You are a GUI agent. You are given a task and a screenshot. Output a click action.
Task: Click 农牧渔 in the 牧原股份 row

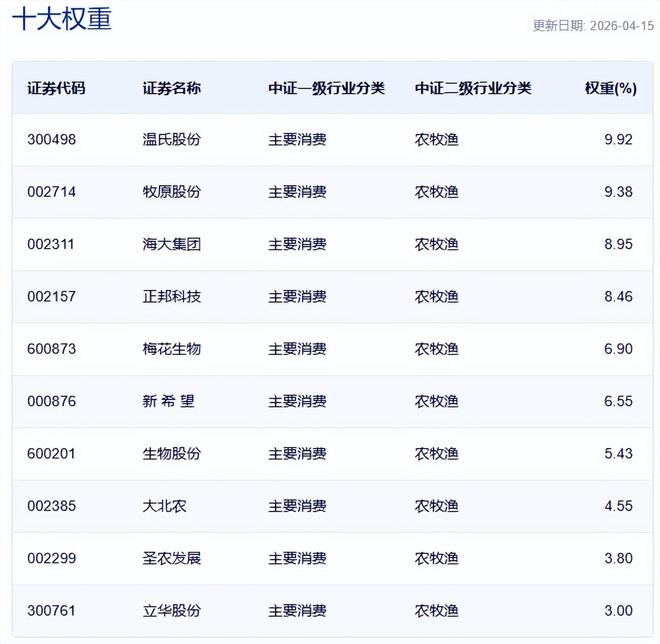click(436, 192)
